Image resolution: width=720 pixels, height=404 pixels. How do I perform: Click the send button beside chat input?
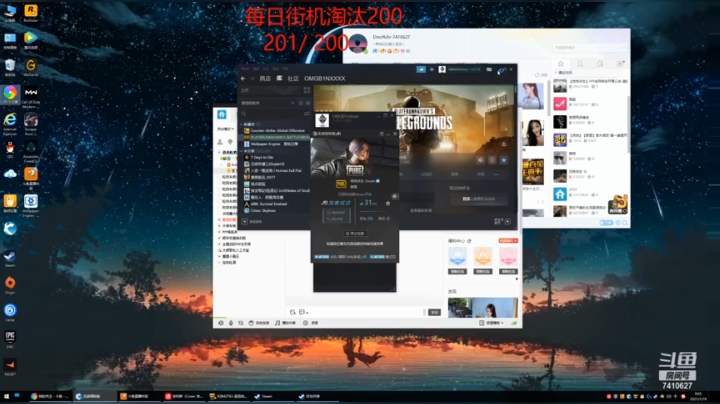[434, 312]
